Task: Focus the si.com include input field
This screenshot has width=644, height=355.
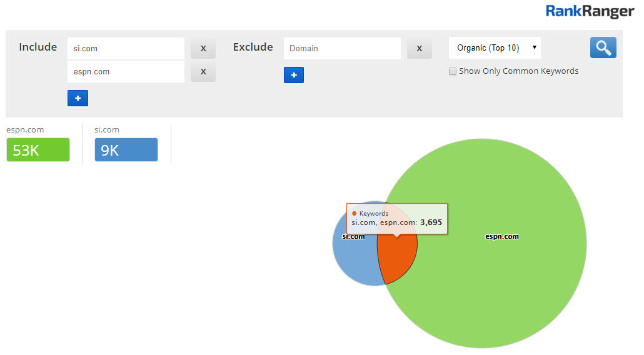Action: pyautogui.click(x=126, y=48)
